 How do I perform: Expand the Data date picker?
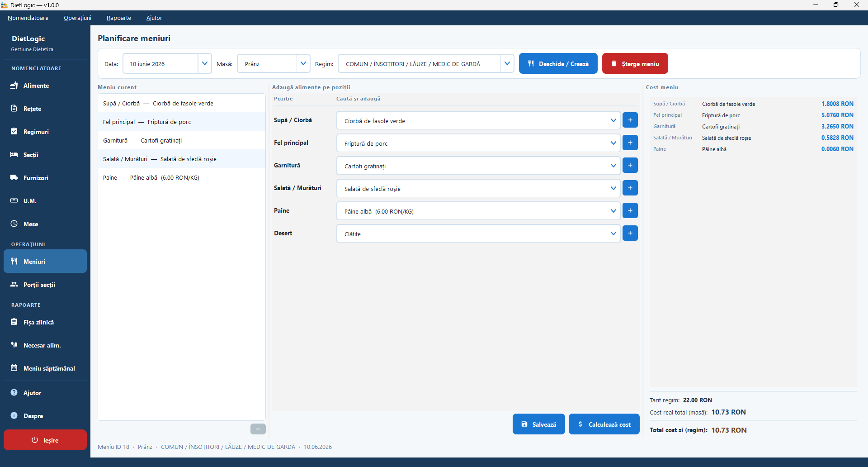coord(204,64)
